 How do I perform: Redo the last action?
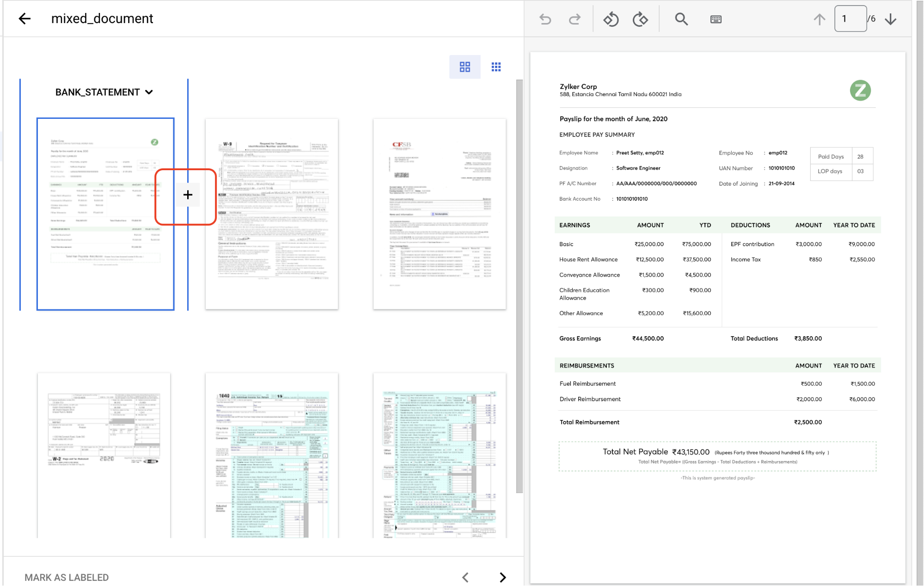[x=575, y=19]
